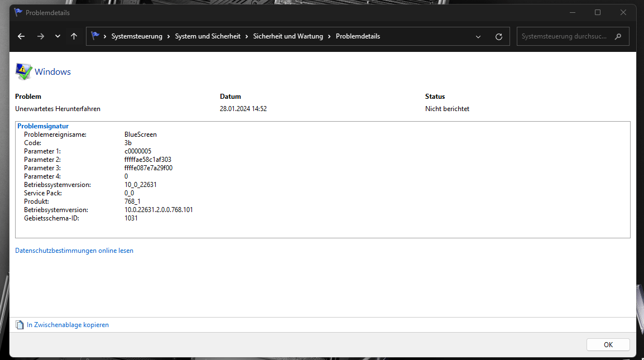Select Parameter 3 value ffffe087e7a29f00
This screenshot has height=360, width=644.
pos(148,168)
